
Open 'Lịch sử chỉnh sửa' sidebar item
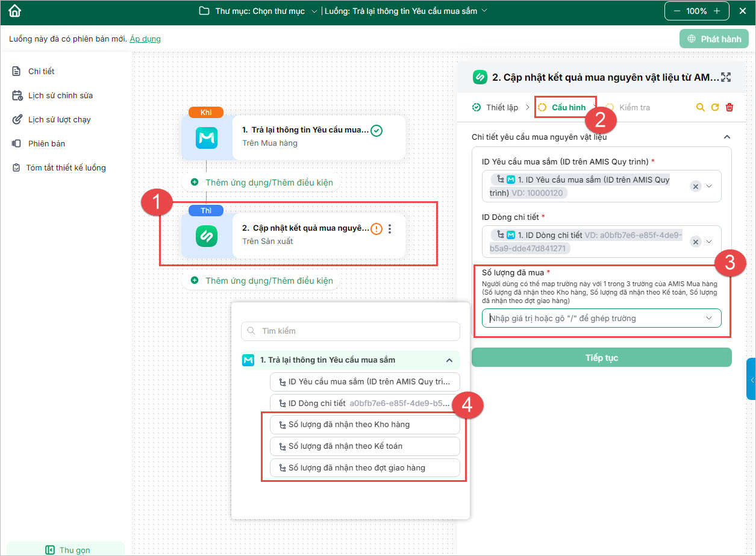tap(52, 95)
